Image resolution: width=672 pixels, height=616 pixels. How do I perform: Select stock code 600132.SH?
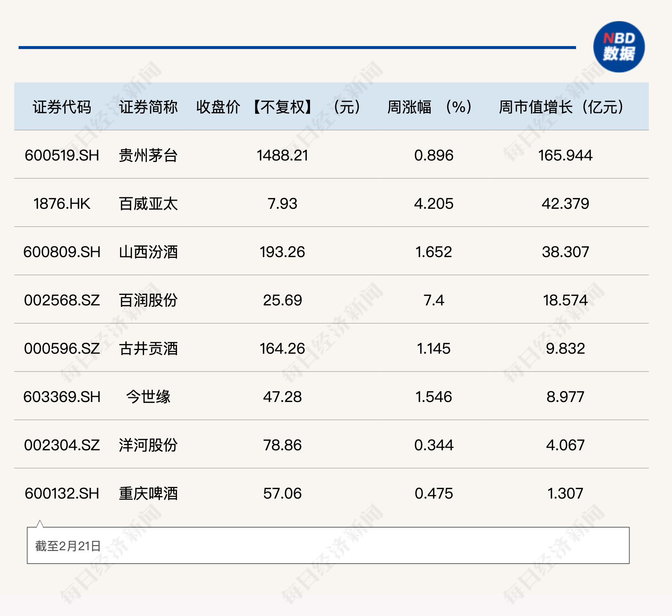click(62, 493)
